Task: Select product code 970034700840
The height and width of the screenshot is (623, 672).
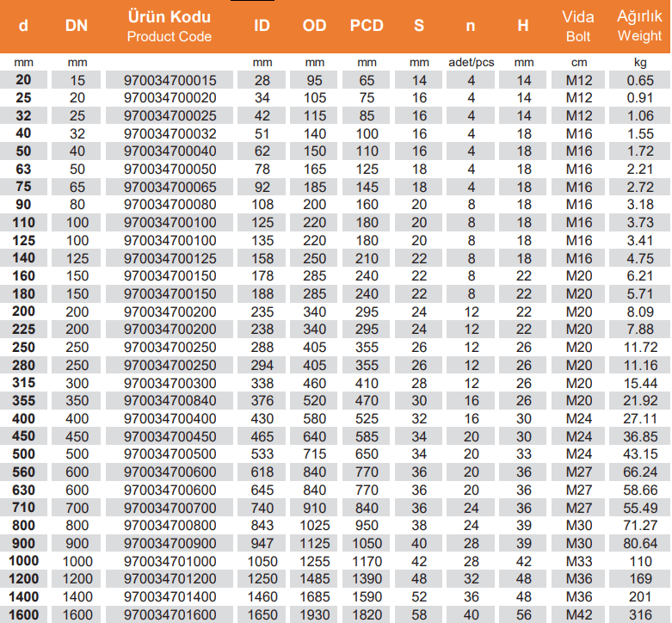Action: coord(170,401)
